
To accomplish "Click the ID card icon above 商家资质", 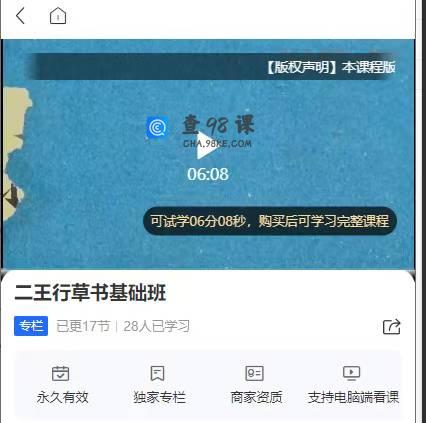I will click(x=254, y=373).
